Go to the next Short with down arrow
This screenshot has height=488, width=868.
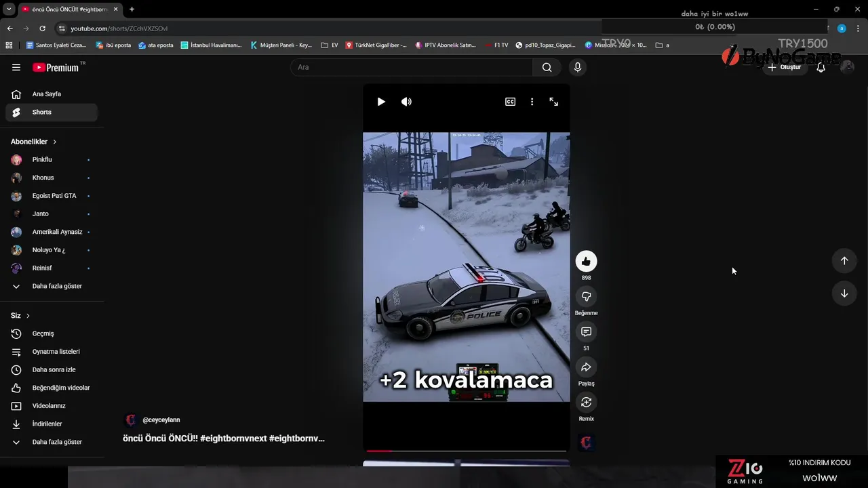tap(844, 293)
